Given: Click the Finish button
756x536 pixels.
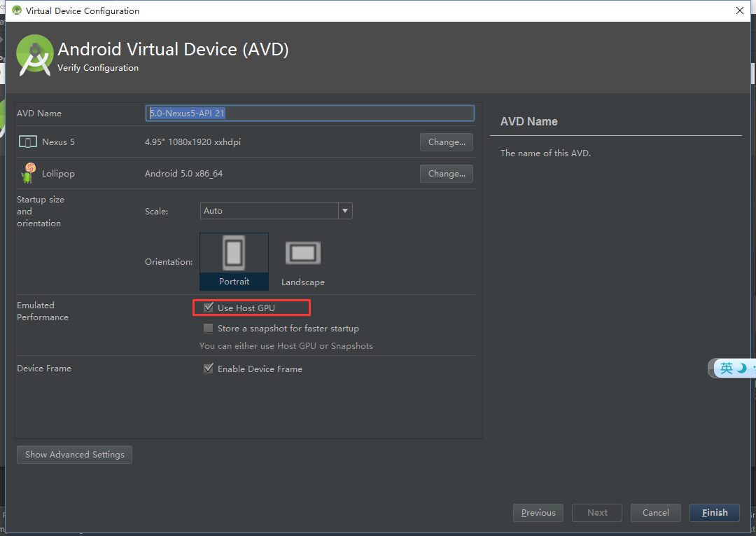Looking at the screenshot, I should tap(715, 513).
